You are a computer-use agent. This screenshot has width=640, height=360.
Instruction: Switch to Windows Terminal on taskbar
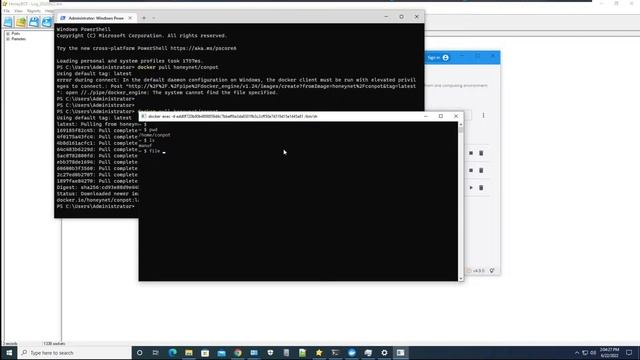(335, 353)
